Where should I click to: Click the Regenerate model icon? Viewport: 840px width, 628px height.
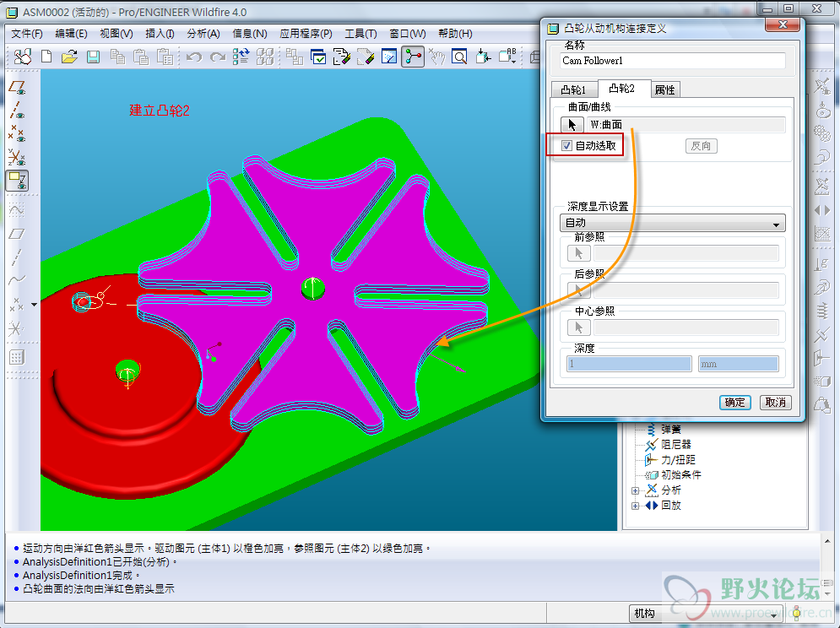(x=241, y=57)
